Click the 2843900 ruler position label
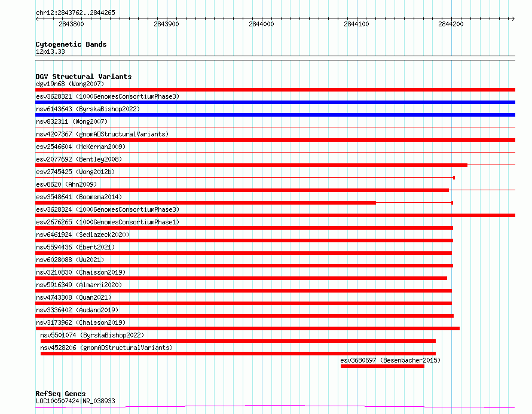This screenshot has height=414, width=532. 166,24
